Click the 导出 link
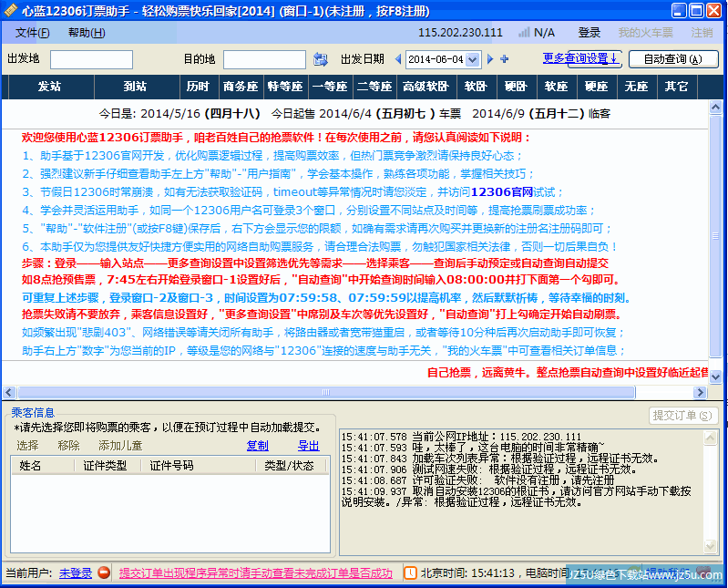The width and height of the screenshot is (728, 588). (x=308, y=446)
